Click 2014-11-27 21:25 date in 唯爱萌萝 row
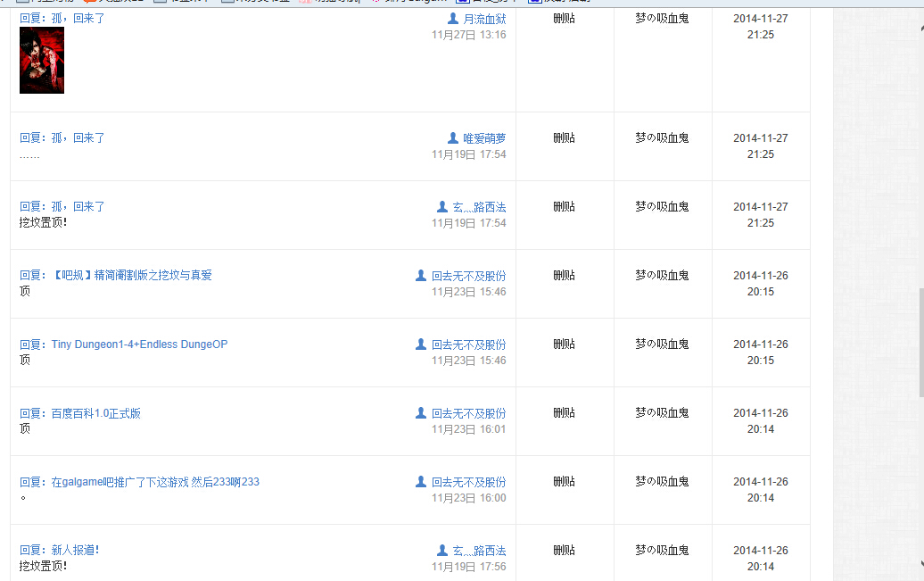Image resolution: width=924 pixels, height=581 pixels. pyautogui.click(x=760, y=146)
